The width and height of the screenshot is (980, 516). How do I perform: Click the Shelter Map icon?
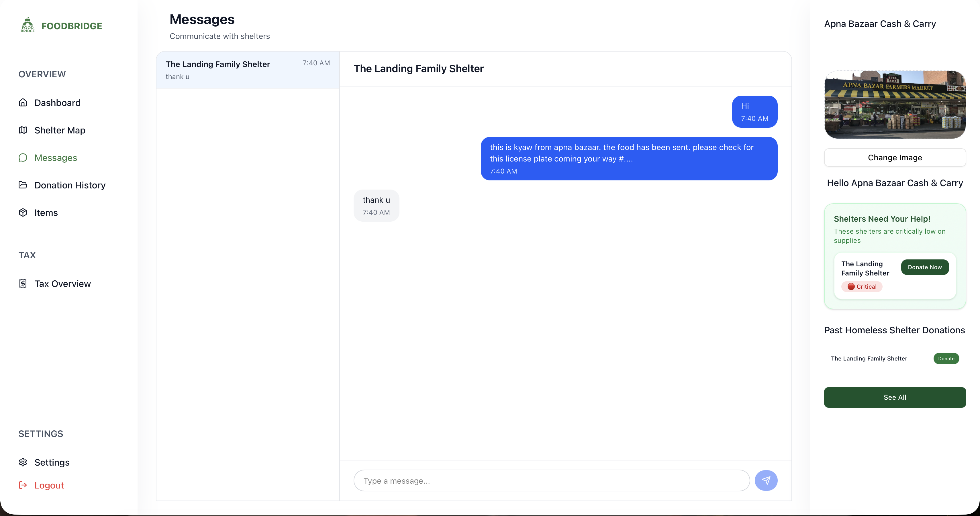23,130
